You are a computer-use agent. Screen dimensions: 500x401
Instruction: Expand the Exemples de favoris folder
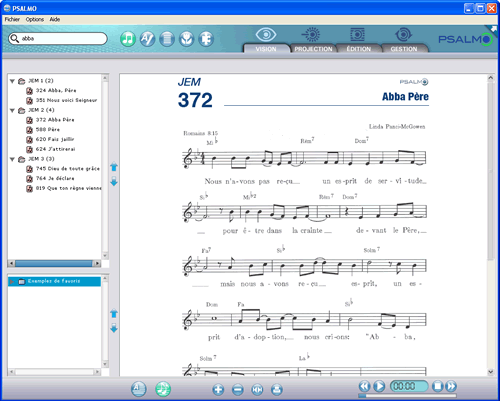[12, 282]
